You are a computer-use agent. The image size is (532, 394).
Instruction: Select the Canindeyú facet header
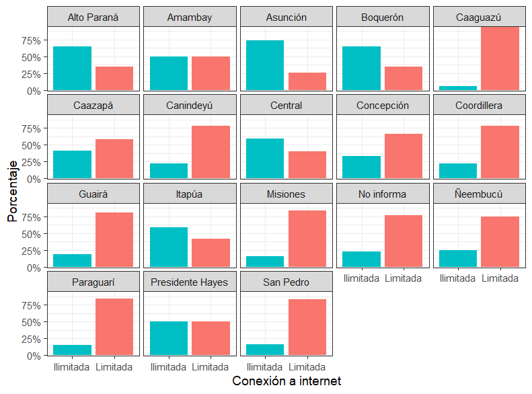[x=190, y=106]
